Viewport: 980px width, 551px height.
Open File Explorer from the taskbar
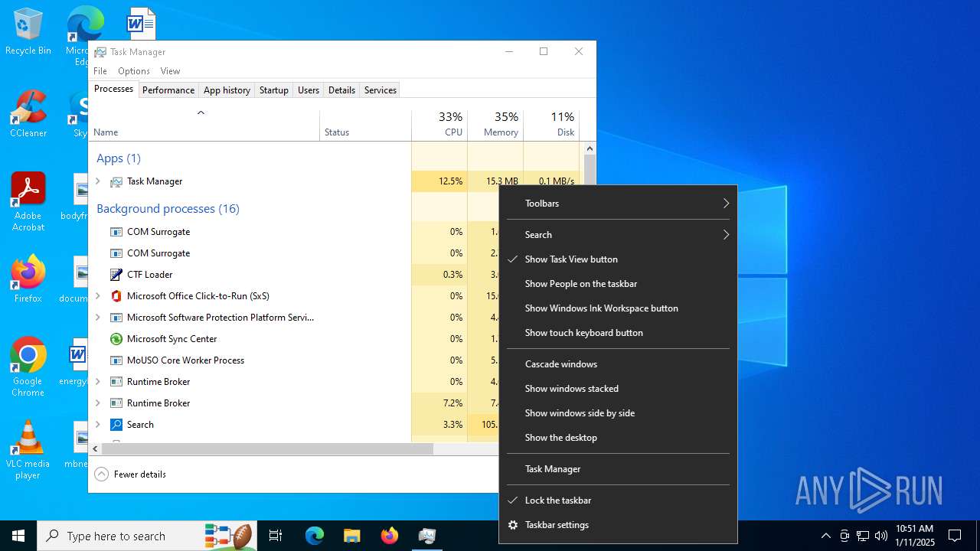(x=351, y=536)
